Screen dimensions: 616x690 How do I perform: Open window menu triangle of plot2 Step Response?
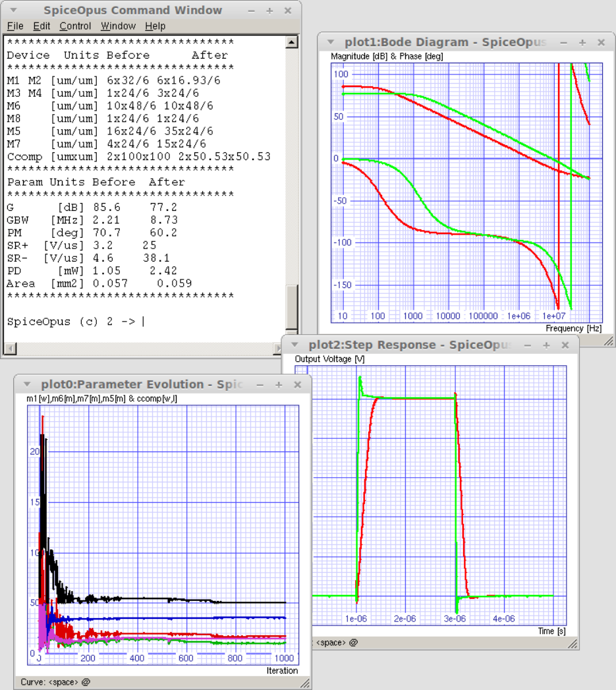(x=294, y=345)
